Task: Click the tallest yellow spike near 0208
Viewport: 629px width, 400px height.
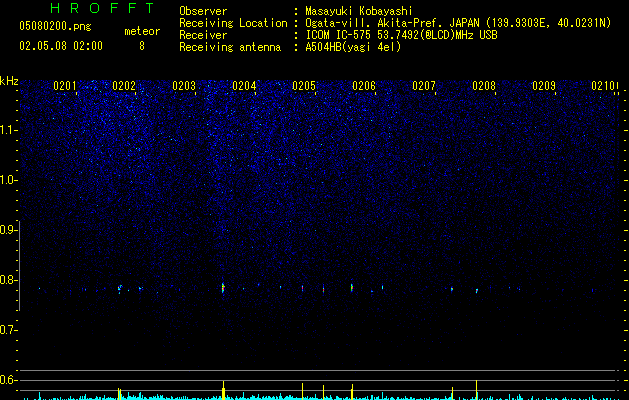Action: (476, 390)
